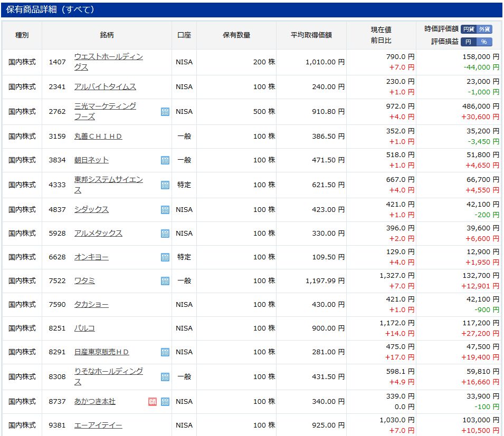Click the 銘柄 column header

coord(107,35)
